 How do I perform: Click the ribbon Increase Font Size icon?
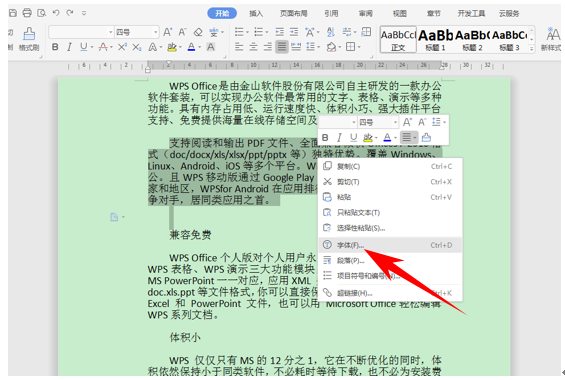[x=168, y=32]
